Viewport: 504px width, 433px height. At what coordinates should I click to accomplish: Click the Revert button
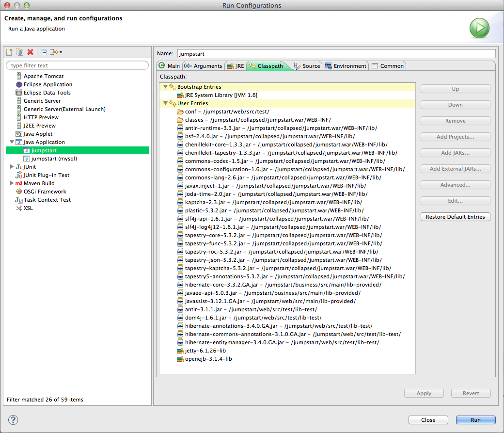coord(471,393)
